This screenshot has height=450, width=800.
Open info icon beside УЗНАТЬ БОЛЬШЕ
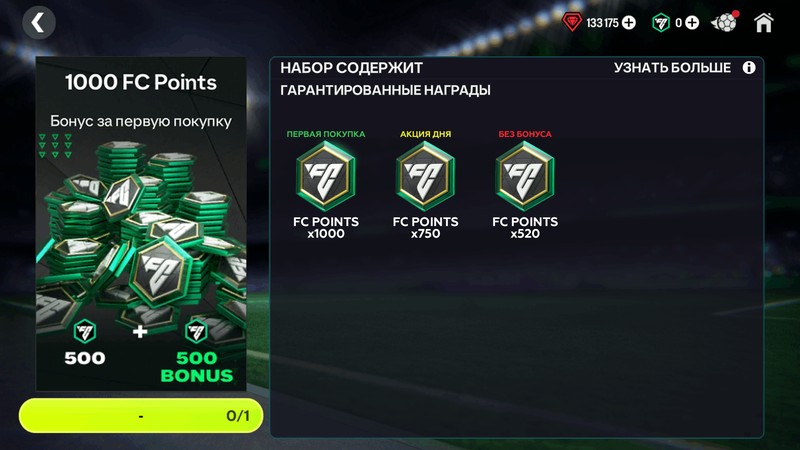tap(748, 68)
